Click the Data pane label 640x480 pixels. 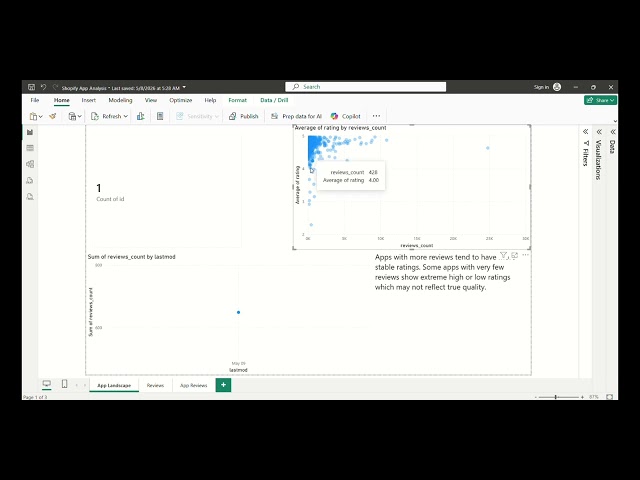[612, 147]
